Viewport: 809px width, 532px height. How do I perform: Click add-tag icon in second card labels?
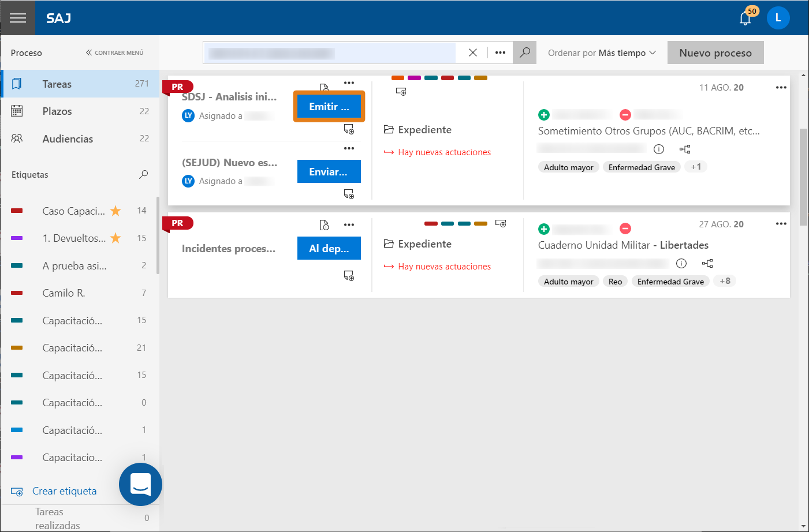point(501,223)
